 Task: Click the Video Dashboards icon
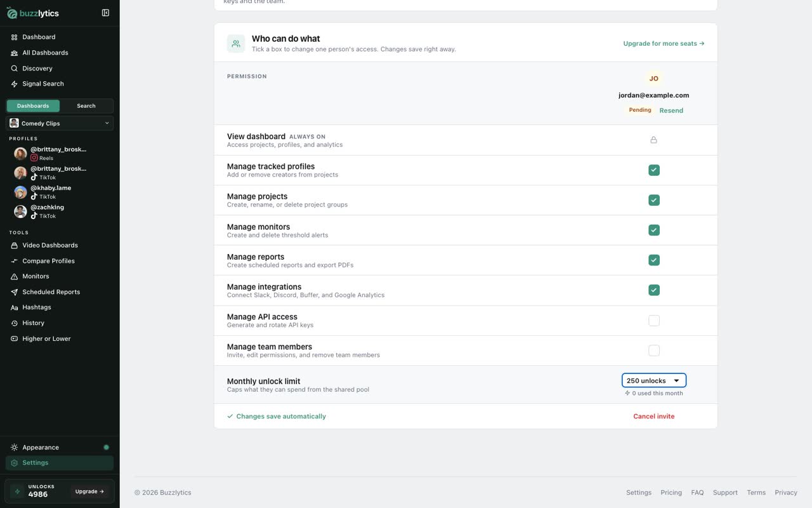click(x=14, y=245)
